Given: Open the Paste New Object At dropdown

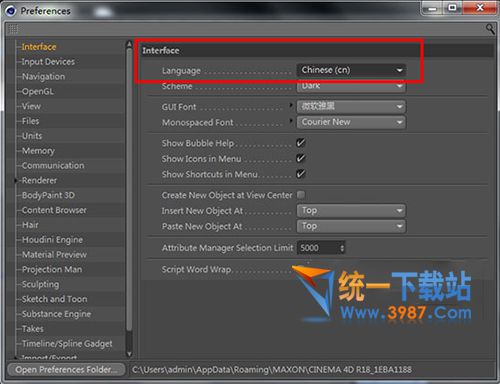Looking at the screenshot, I should 351,226.
